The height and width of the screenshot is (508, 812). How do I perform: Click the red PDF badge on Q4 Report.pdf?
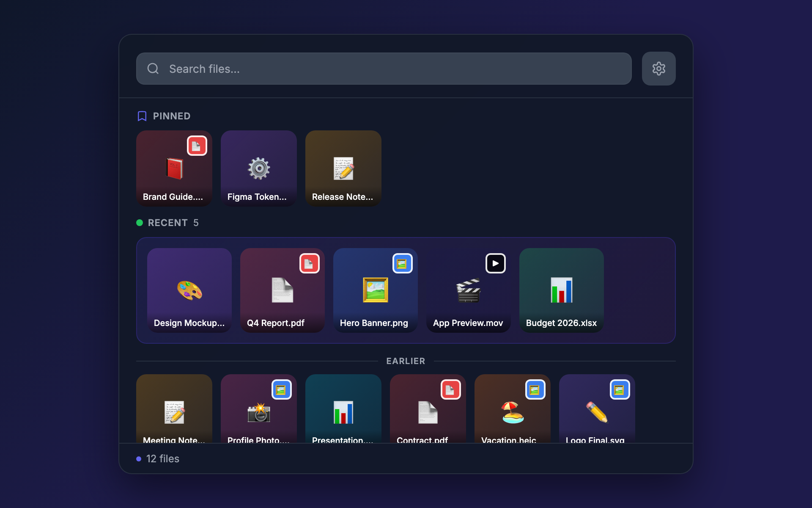(x=310, y=263)
